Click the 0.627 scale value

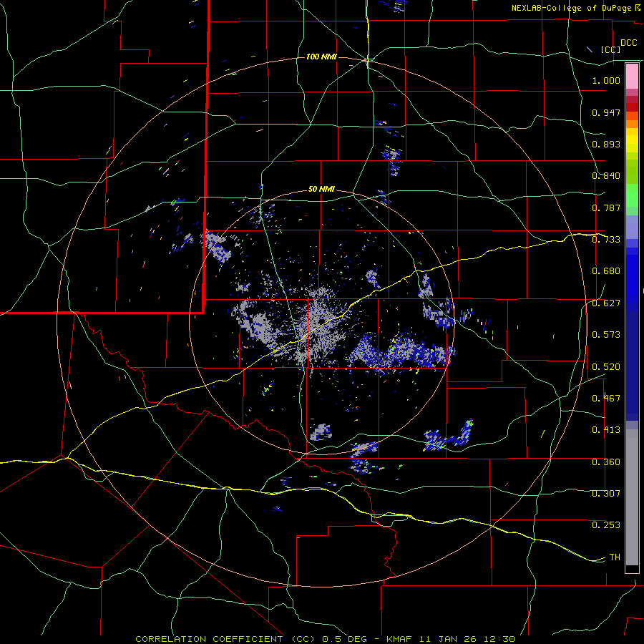[x=606, y=303]
